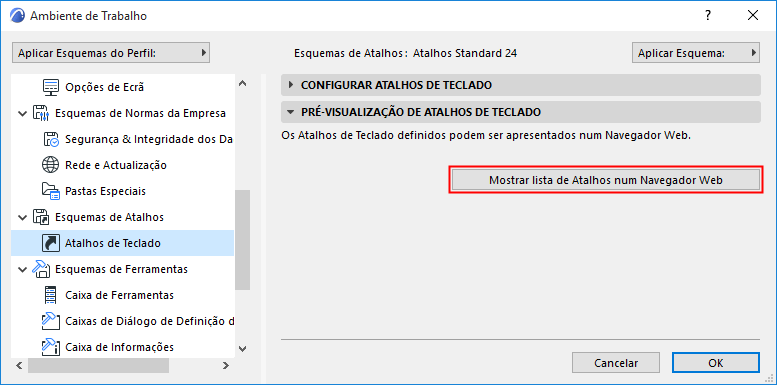Click the Atalhos de Teclado arrow icon
This screenshot has width=777, height=385.
point(51,243)
